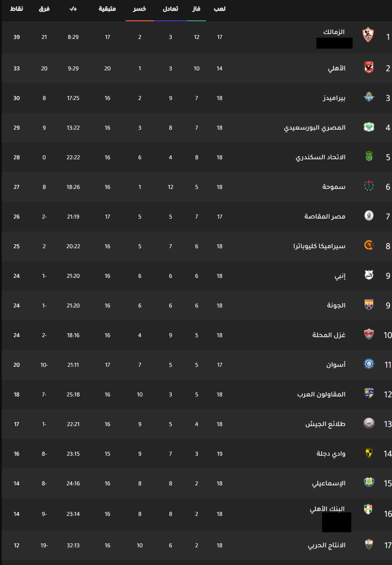The height and width of the screenshot is (565, 392).
Task: Open Al Ahly's red club logo
Action: (x=368, y=68)
